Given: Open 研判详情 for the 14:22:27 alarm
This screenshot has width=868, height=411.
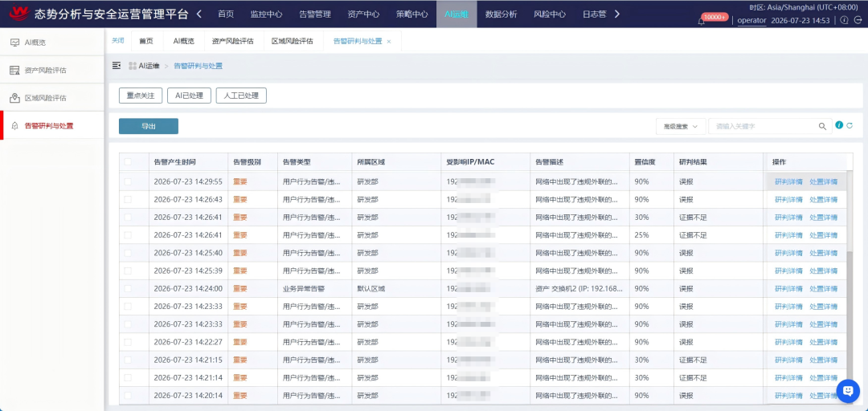Looking at the screenshot, I should pyautogui.click(x=788, y=342).
